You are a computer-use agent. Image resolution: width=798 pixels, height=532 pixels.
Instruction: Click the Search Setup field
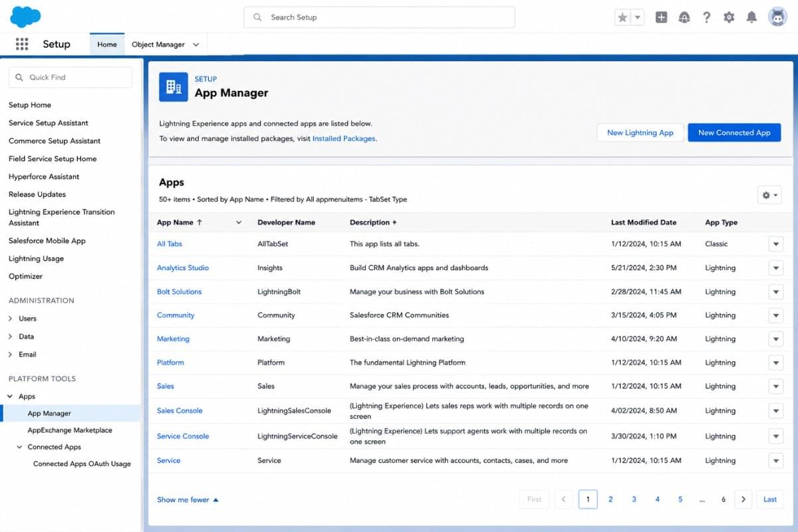(379, 17)
